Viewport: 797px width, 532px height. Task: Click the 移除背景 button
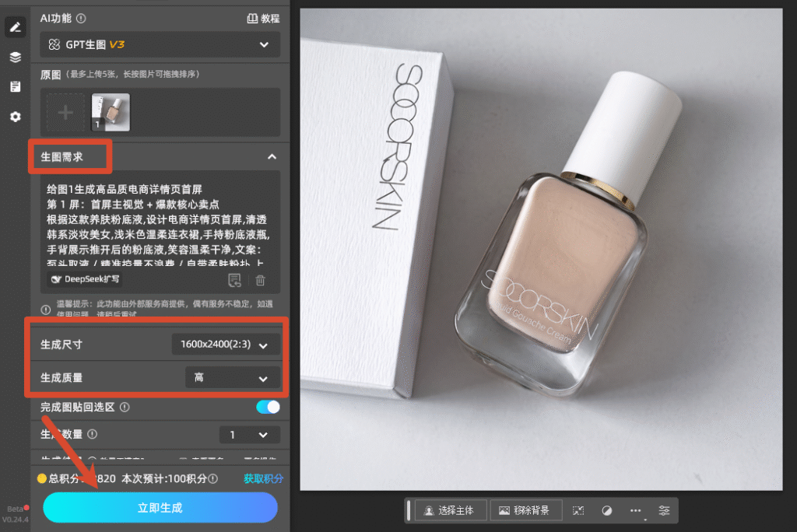526,510
